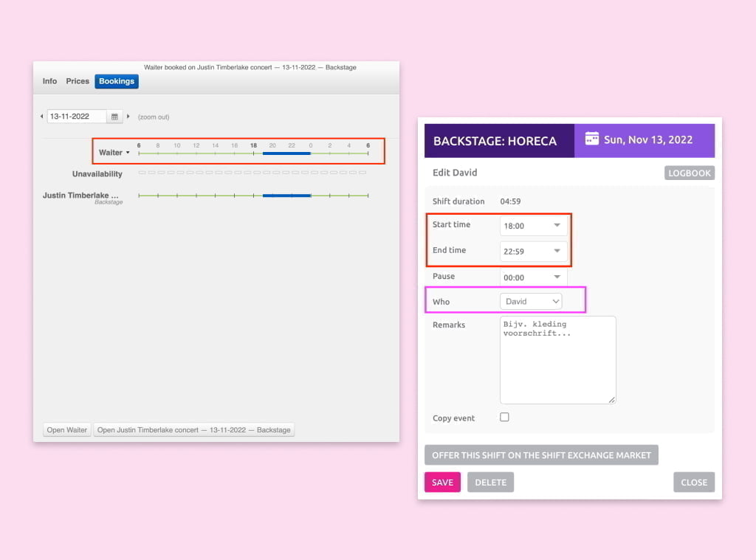
Task: Tick the Copy event checkbox
Action: pos(505,417)
